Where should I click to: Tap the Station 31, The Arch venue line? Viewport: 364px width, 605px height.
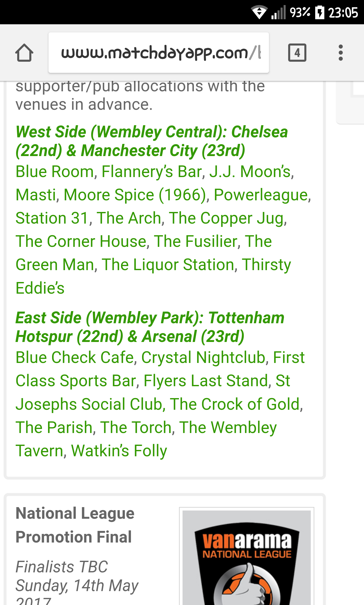(151, 218)
